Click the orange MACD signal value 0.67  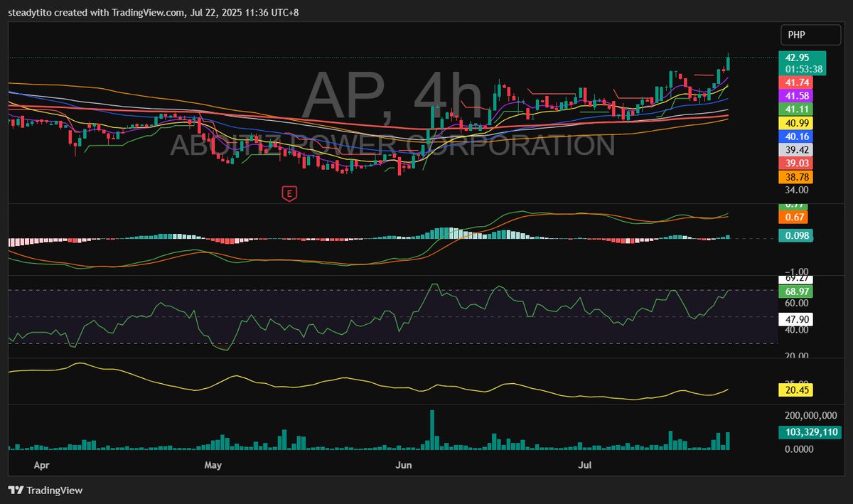point(794,217)
